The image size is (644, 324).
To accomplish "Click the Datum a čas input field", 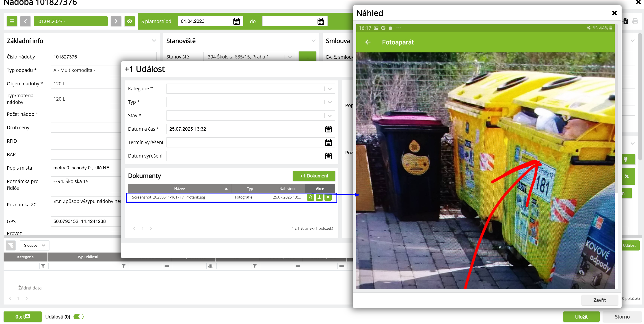I will (x=245, y=129).
